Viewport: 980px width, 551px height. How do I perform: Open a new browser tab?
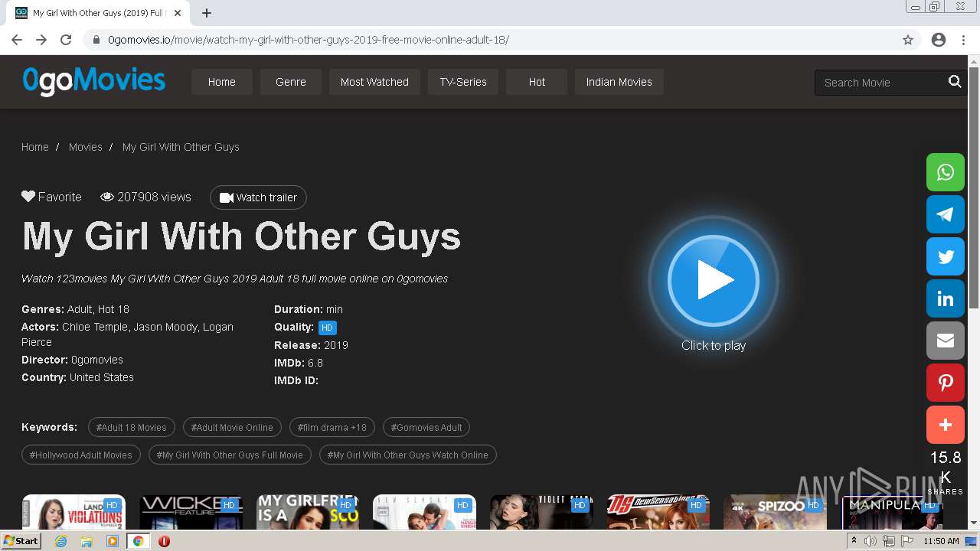pos(207,13)
